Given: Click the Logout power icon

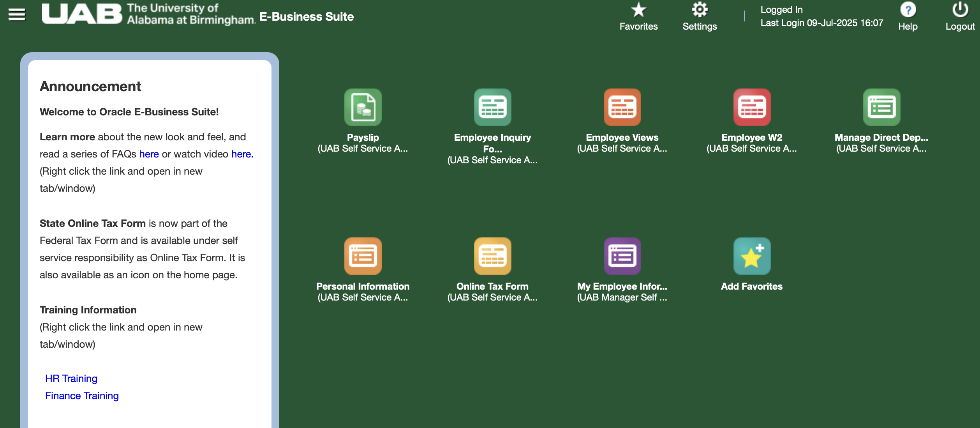Looking at the screenshot, I should (x=960, y=10).
